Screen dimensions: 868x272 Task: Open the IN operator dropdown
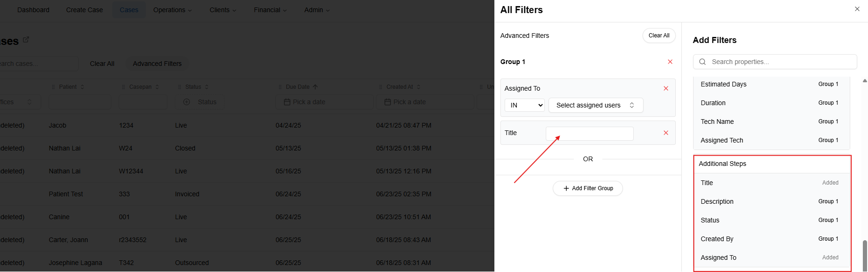pos(524,105)
